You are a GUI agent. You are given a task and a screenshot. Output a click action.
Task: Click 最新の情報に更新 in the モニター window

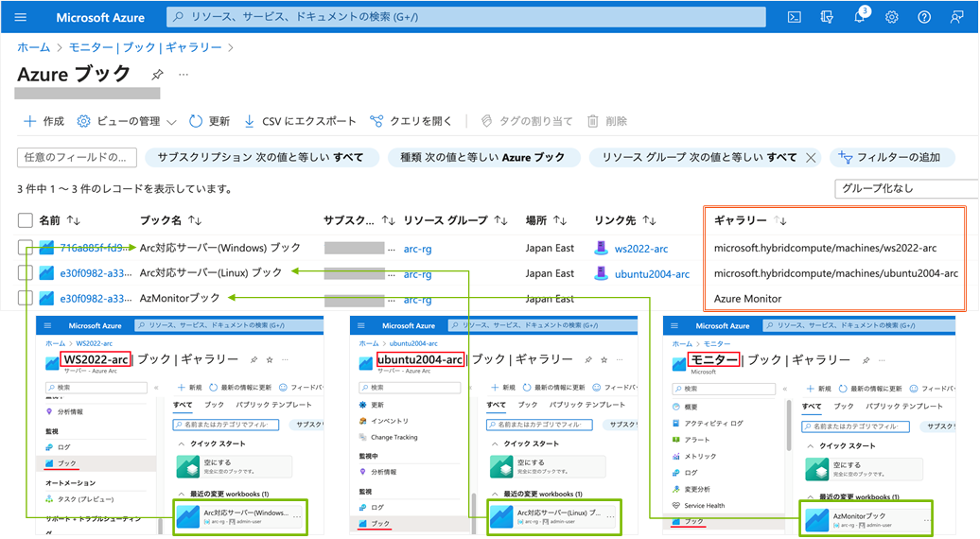click(x=870, y=389)
